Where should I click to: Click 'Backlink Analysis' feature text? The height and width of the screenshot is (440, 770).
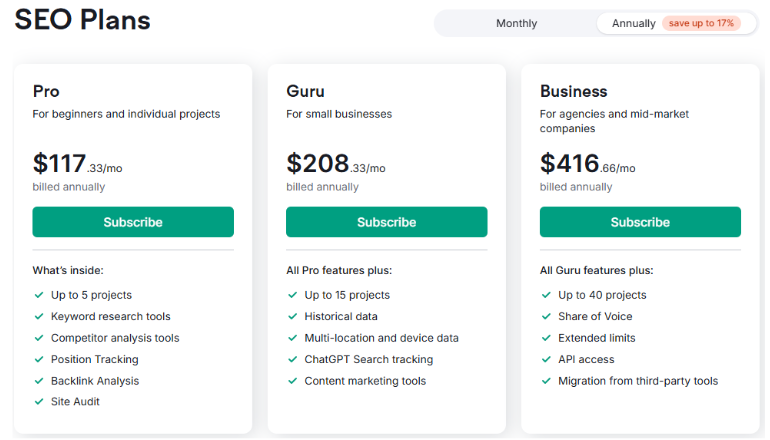(95, 381)
